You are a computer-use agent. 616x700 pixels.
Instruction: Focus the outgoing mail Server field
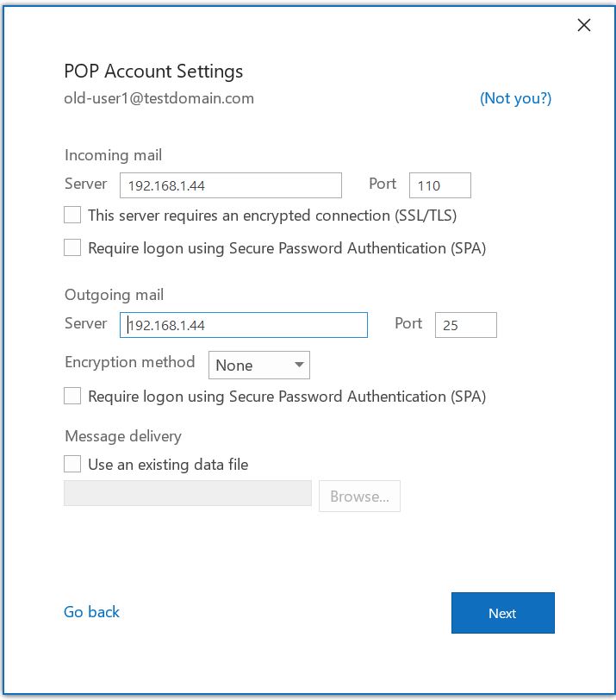[243, 325]
